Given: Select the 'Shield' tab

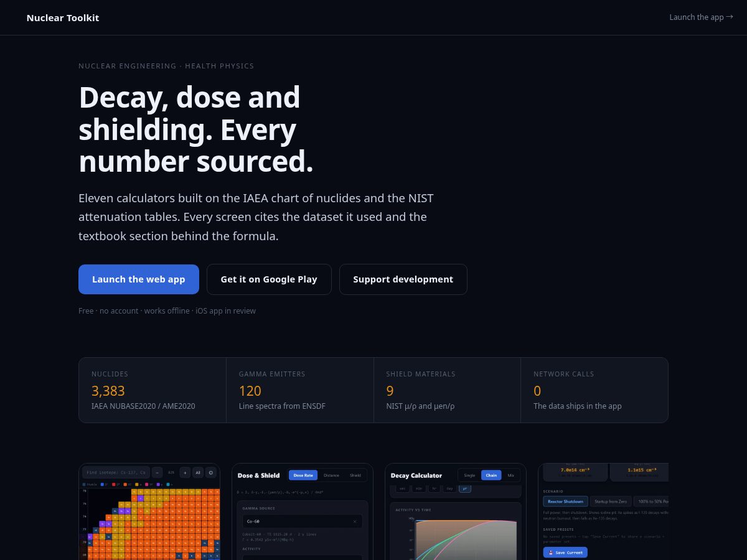Looking at the screenshot, I should pyautogui.click(x=355, y=475).
